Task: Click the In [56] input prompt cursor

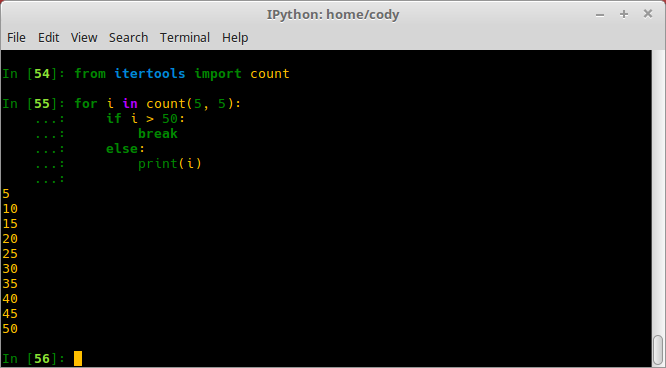Action: coord(78,358)
